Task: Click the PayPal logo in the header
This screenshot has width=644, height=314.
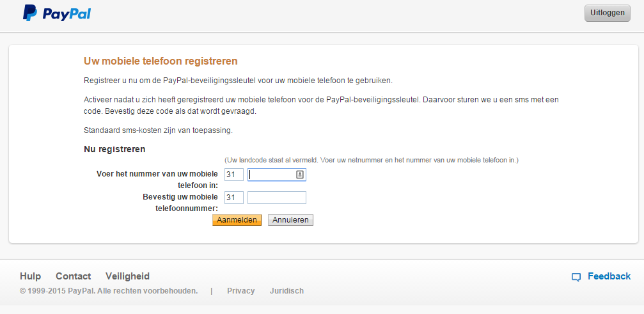Action: point(57,13)
